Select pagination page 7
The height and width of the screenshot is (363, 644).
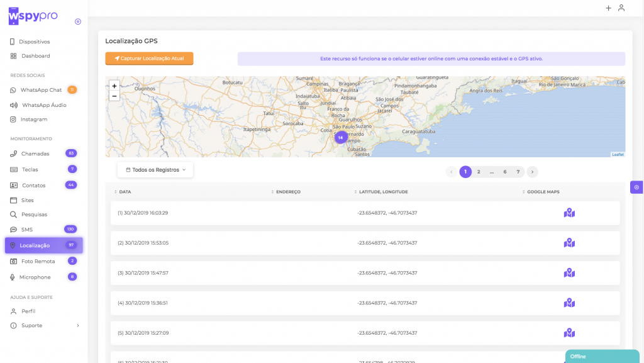(x=518, y=172)
